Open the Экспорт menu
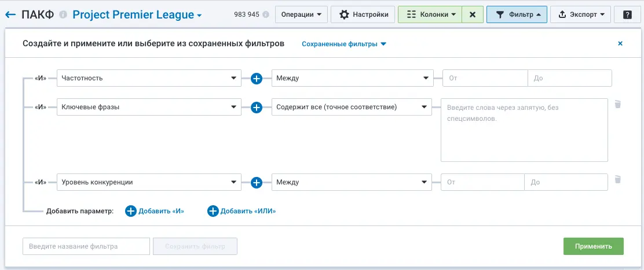This screenshot has width=644, height=270. 580,14
